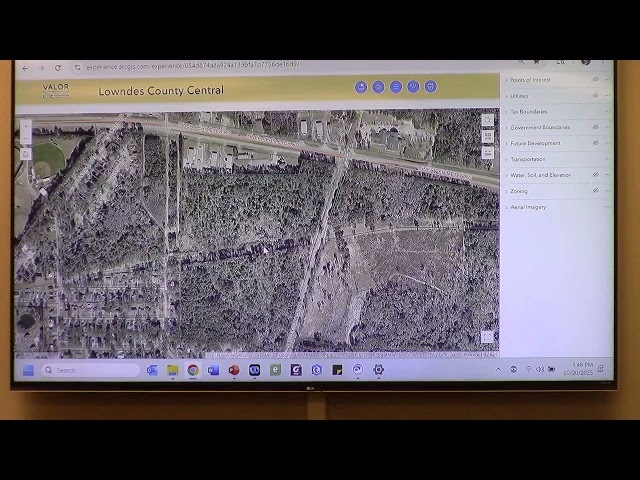The image size is (640, 480).
Task: Click the third yellow header list icon
Action: pos(396,87)
